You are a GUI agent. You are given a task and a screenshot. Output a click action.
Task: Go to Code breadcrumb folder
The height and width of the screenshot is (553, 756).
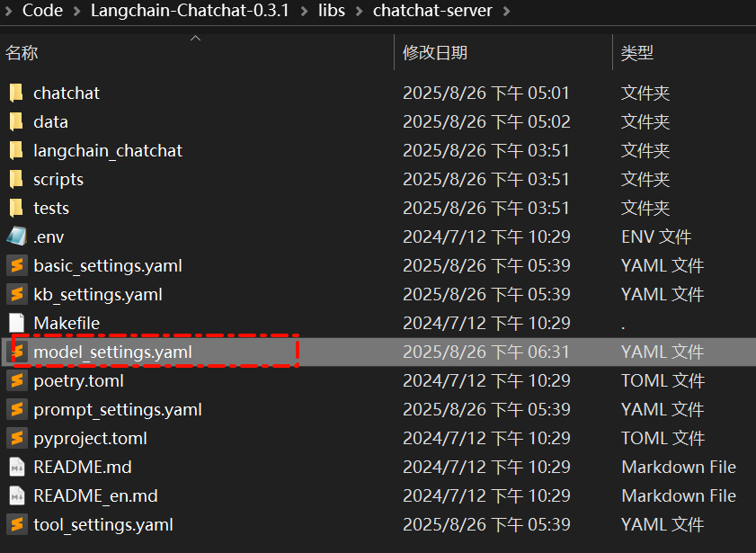(x=42, y=11)
